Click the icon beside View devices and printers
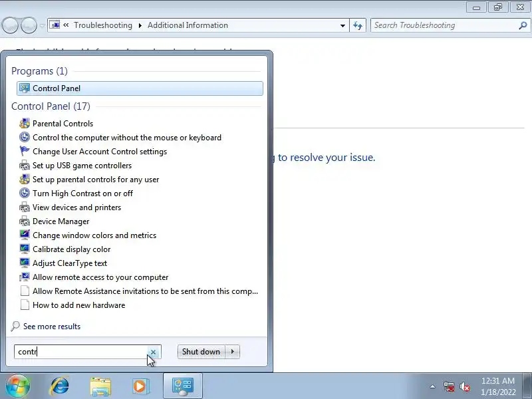This screenshot has width=532, height=399. [x=25, y=207]
